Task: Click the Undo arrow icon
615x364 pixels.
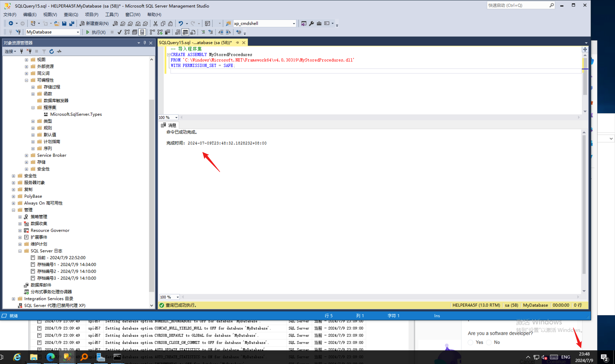Action: click(x=181, y=24)
